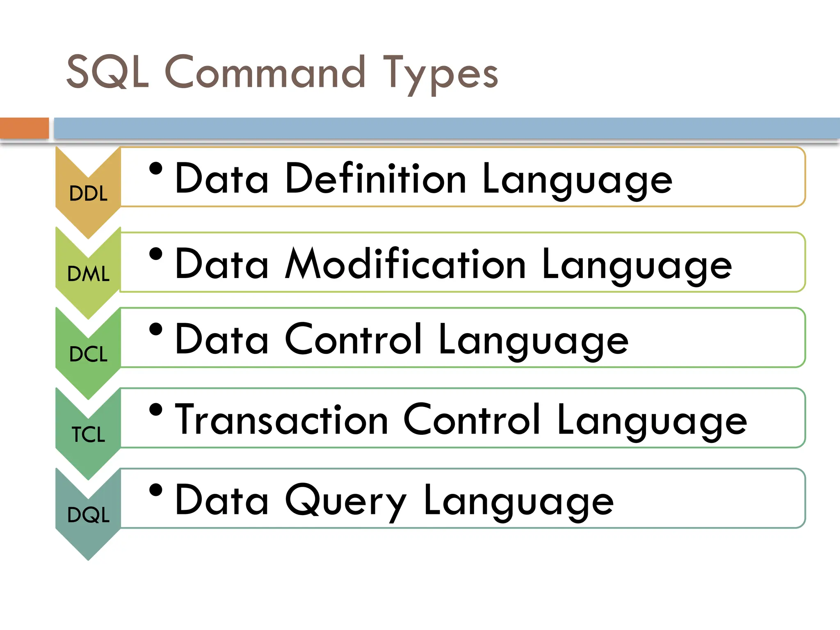Click bullet point before Data Definition
The height and width of the screenshot is (630, 840).
tap(156, 169)
